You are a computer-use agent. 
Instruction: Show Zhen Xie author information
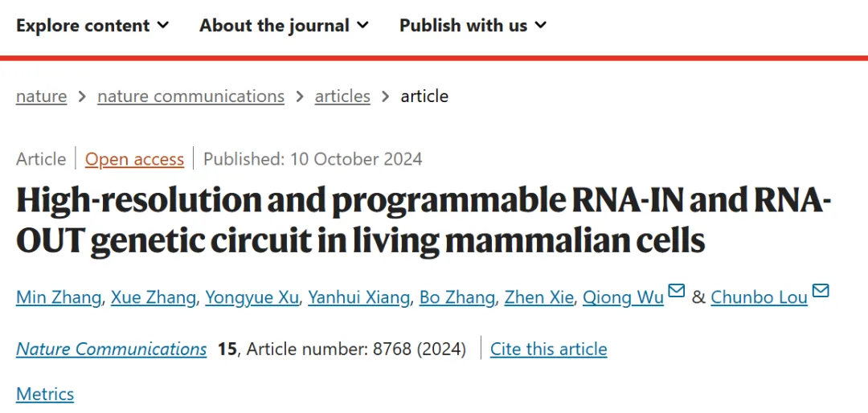tap(538, 298)
